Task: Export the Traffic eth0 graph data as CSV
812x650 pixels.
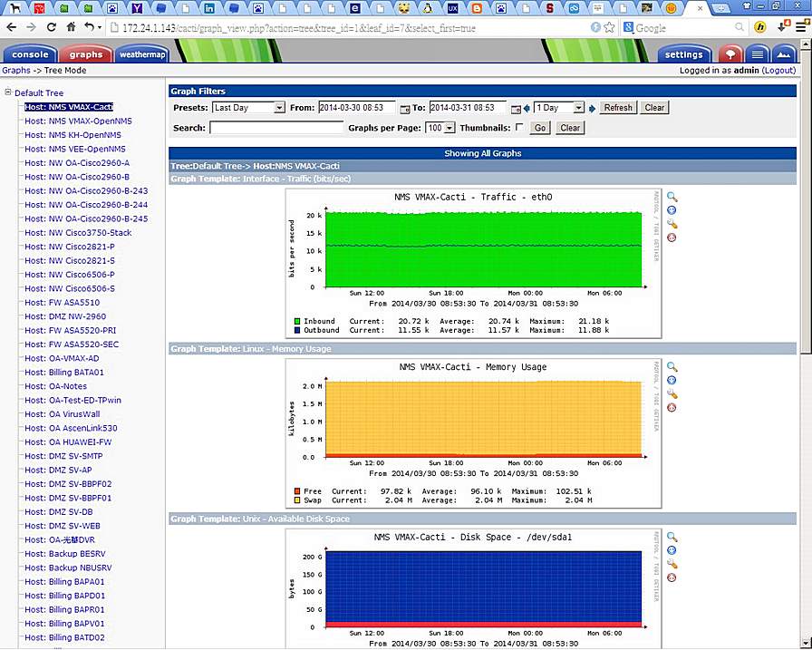Action: (x=672, y=210)
